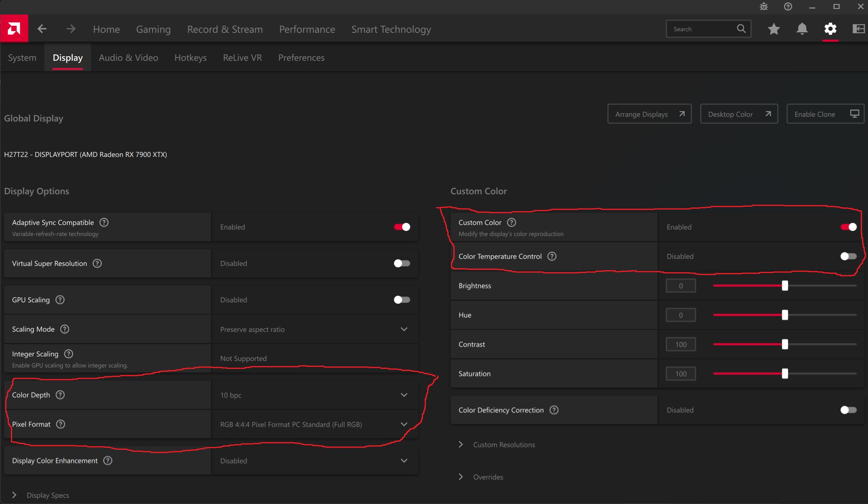The width and height of the screenshot is (868, 504).
Task: Go back with the left arrow
Action: tap(42, 29)
